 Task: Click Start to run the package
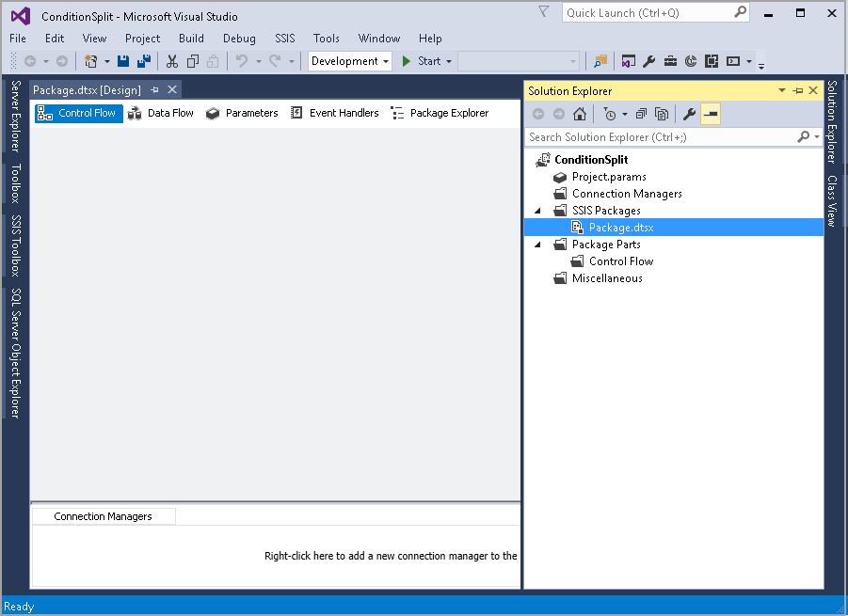click(x=419, y=60)
